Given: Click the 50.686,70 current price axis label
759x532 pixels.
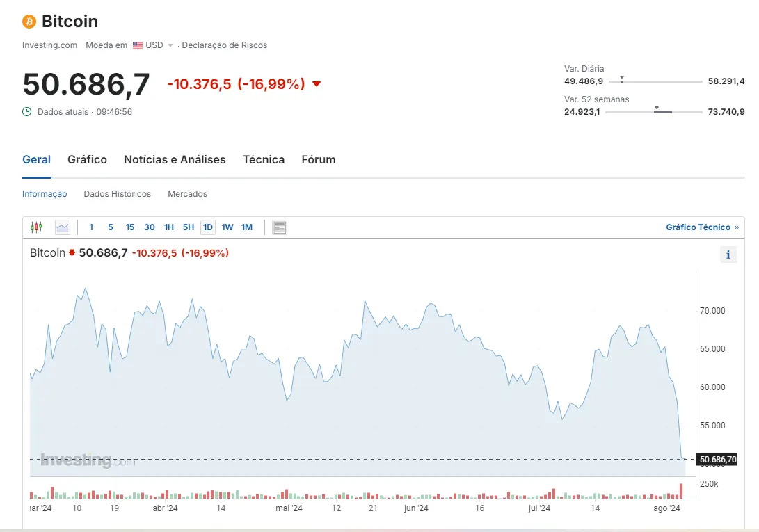Looking at the screenshot, I should point(718,460).
